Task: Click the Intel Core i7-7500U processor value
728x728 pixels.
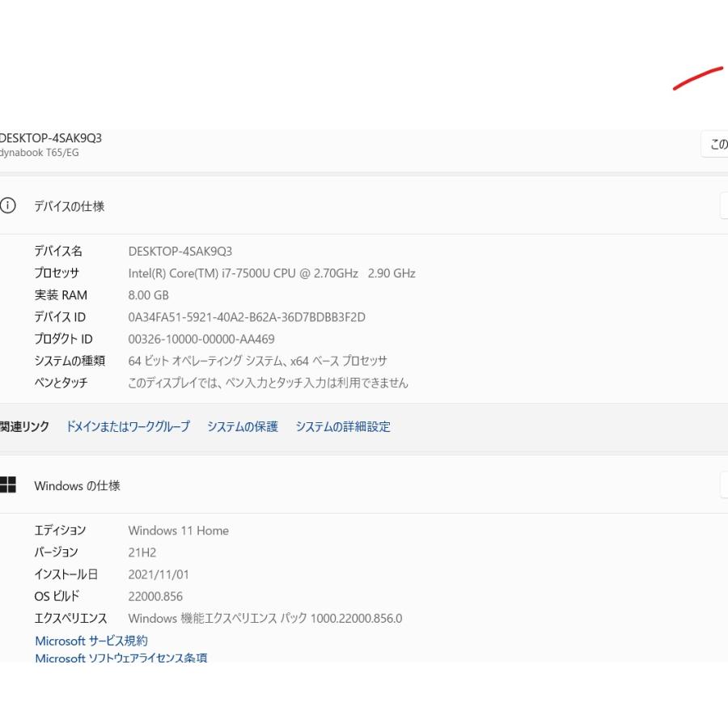Action: [272, 273]
